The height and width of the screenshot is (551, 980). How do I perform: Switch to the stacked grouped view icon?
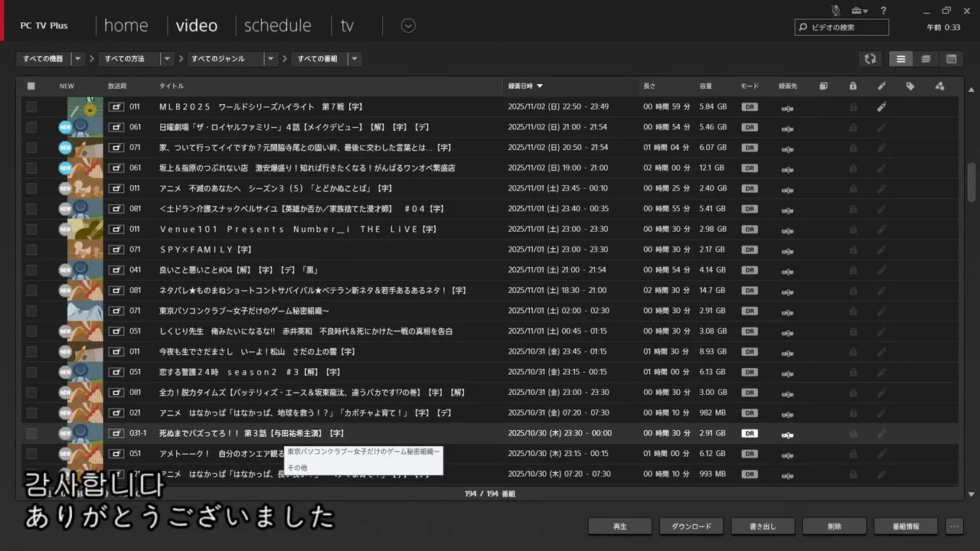pos(926,59)
